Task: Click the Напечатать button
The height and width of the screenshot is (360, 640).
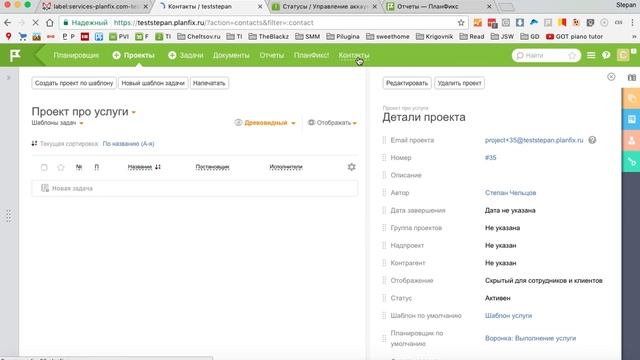Action: [209, 83]
